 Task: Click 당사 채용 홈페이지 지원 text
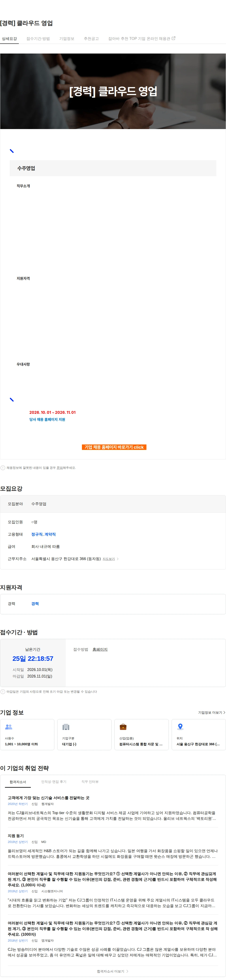[48, 419]
